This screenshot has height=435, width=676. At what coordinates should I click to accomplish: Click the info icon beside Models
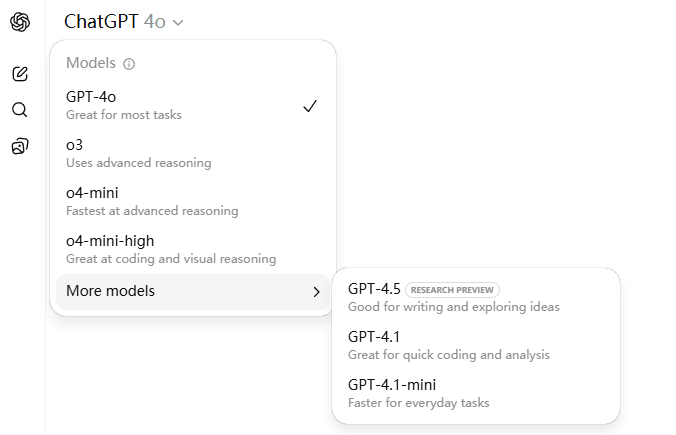click(128, 64)
